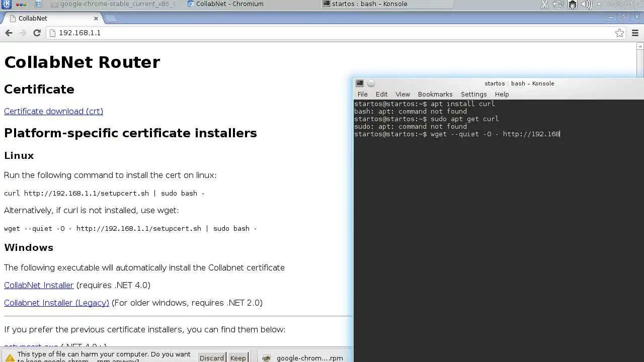Click the round button in Konsole titlebar

coord(371,83)
